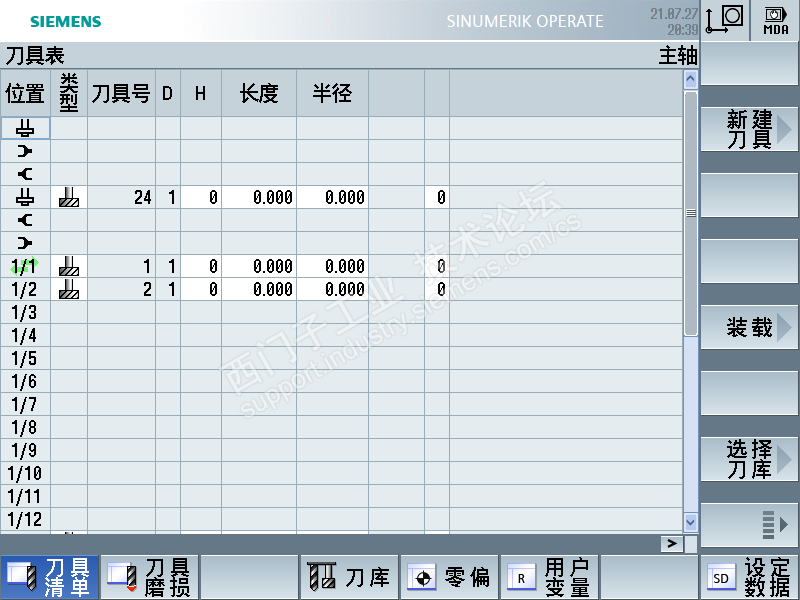Switch to 用户变量 user variables tab
The width and height of the screenshot is (800, 600).
pyautogui.click(x=549, y=578)
